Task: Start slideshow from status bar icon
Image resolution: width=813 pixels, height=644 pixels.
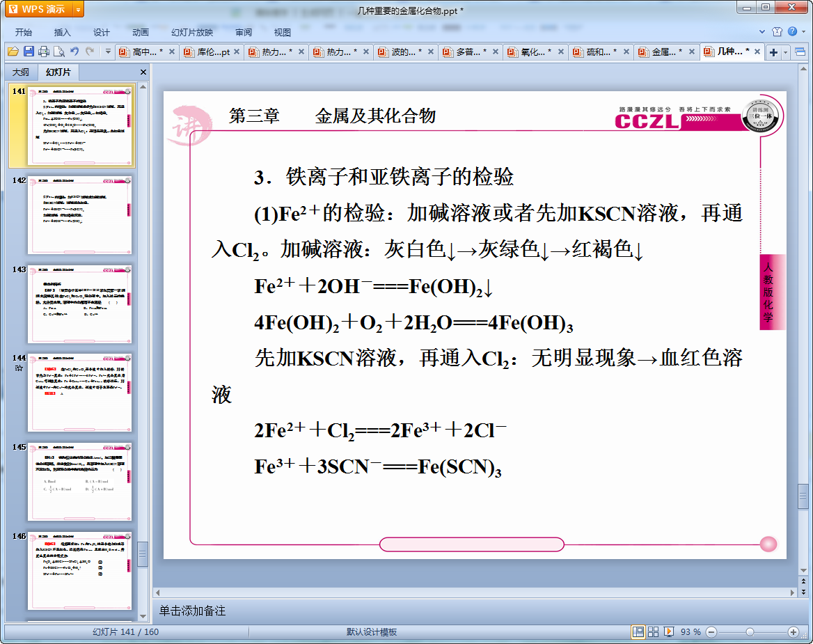Action: point(669,631)
